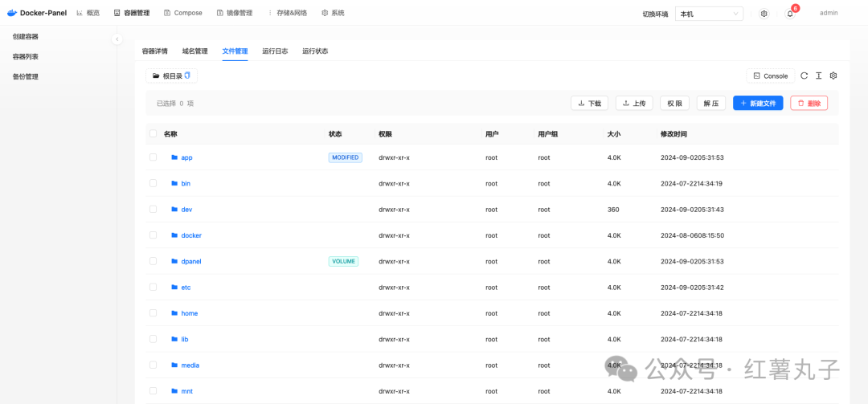The image size is (868, 404).
Task: Click the app folder icon
Action: pyautogui.click(x=174, y=157)
